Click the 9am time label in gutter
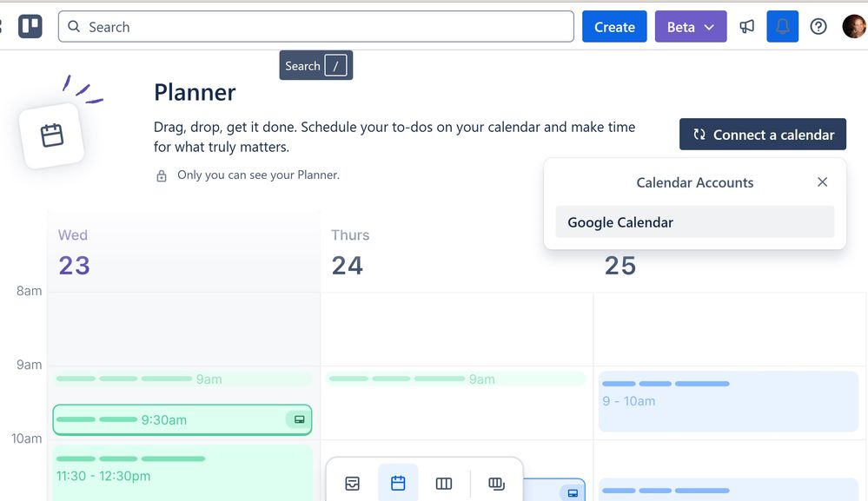This screenshot has width=868, height=501. point(30,365)
